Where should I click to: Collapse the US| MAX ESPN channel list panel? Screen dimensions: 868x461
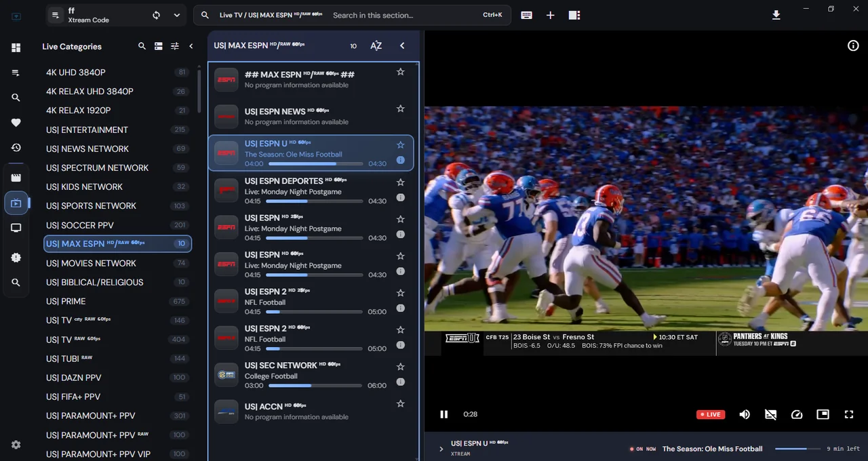pos(402,45)
